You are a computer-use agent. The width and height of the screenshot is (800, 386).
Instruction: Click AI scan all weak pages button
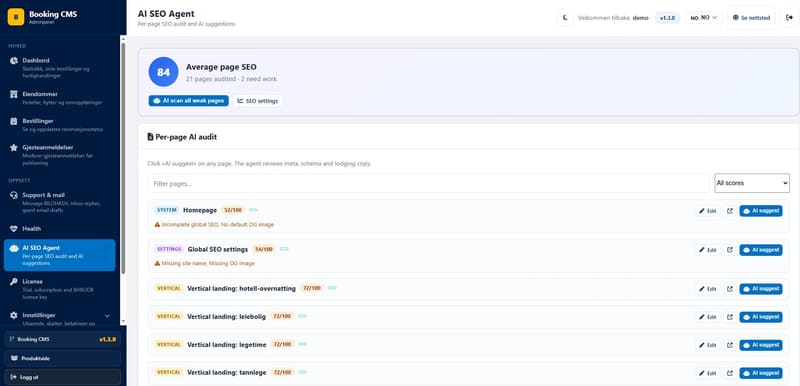click(x=188, y=101)
